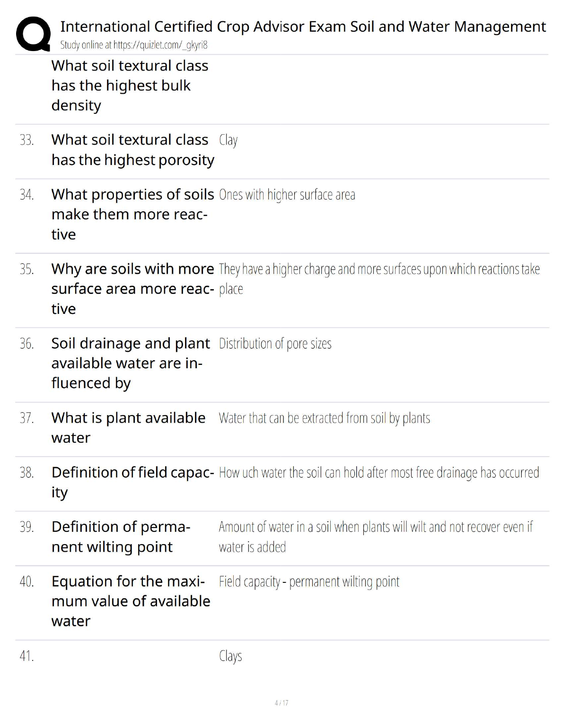Viewport: 563px width, 728px height.
Task: Select 'Definition of permanent wilting point' term
Action: click(x=121, y=537)
